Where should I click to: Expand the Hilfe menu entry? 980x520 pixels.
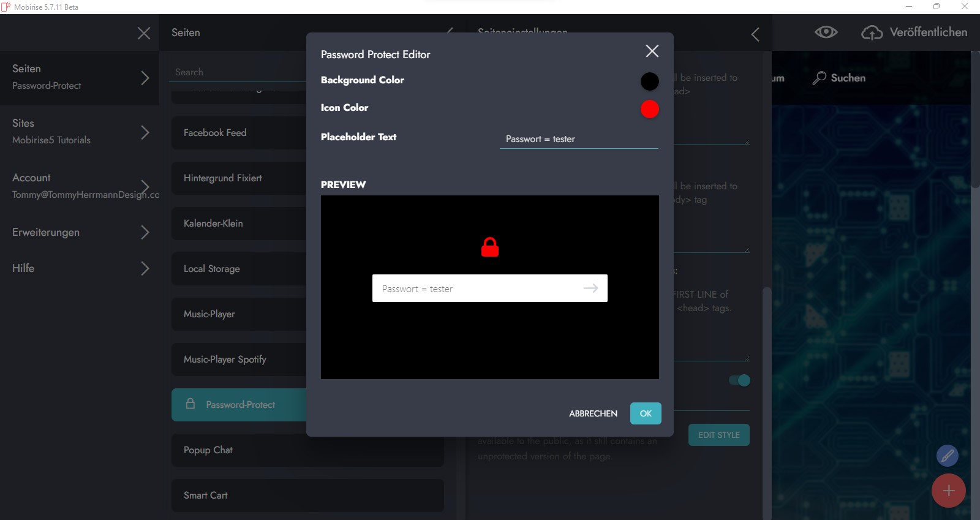coord(145,268)
